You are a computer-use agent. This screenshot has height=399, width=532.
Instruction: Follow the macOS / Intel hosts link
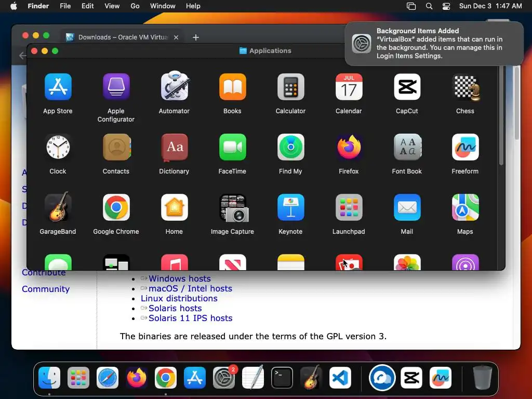pos(190,288)
